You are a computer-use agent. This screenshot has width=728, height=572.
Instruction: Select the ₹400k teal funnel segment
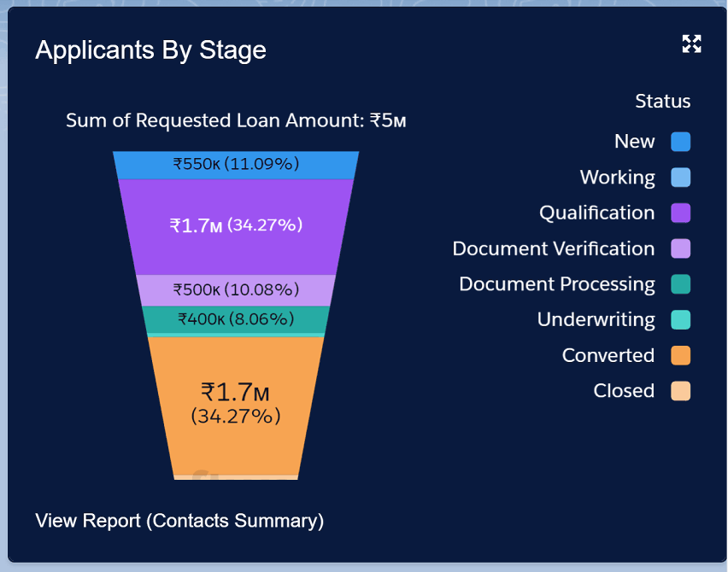point(236,319)
